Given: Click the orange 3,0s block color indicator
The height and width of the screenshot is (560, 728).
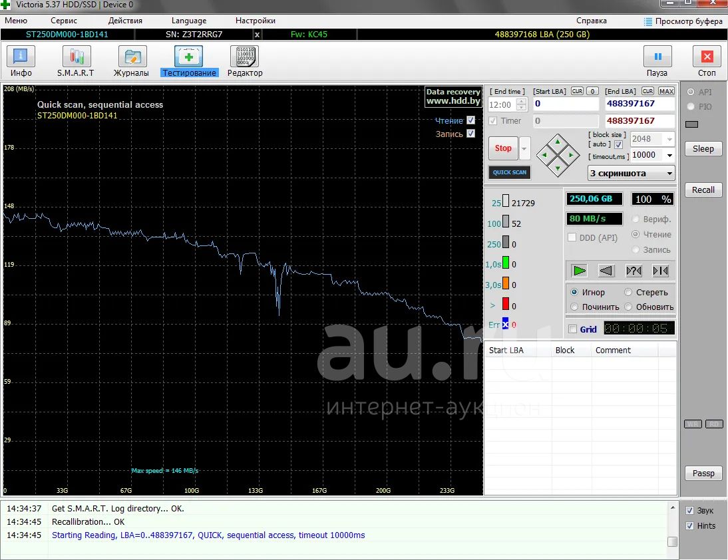Looking at the screenshot, I should [506, 283].
